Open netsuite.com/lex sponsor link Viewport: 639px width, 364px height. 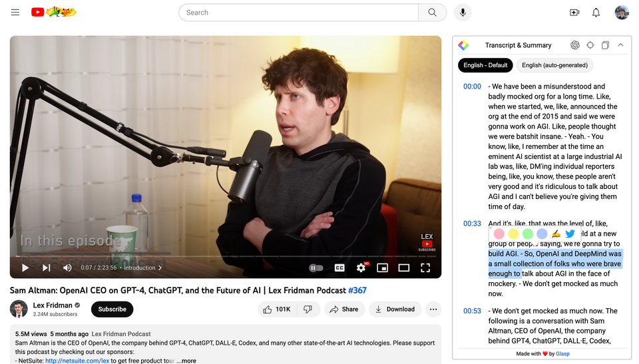77,361
